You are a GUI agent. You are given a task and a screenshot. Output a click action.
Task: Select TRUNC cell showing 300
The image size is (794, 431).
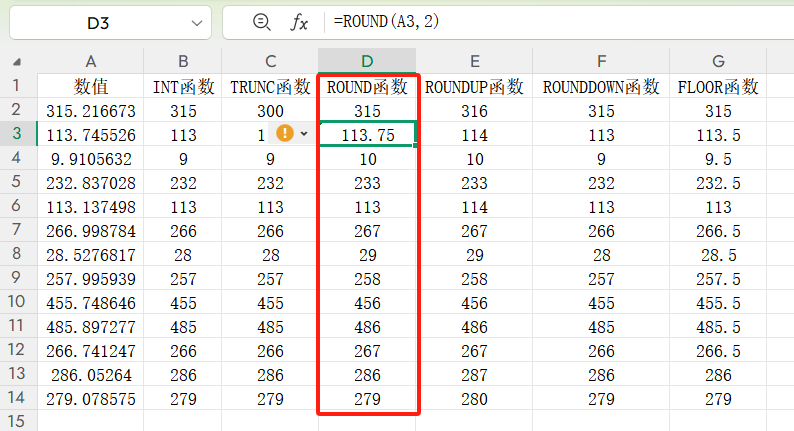270,110
